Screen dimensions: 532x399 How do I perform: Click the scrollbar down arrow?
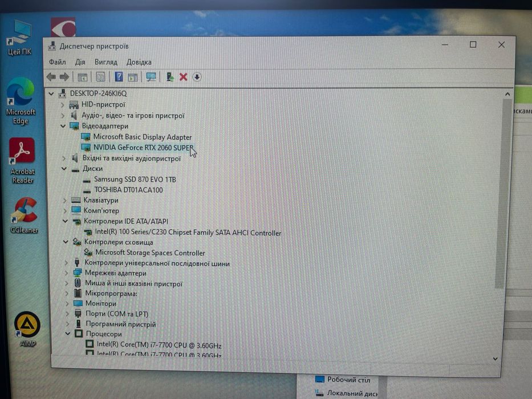[496, 359]
